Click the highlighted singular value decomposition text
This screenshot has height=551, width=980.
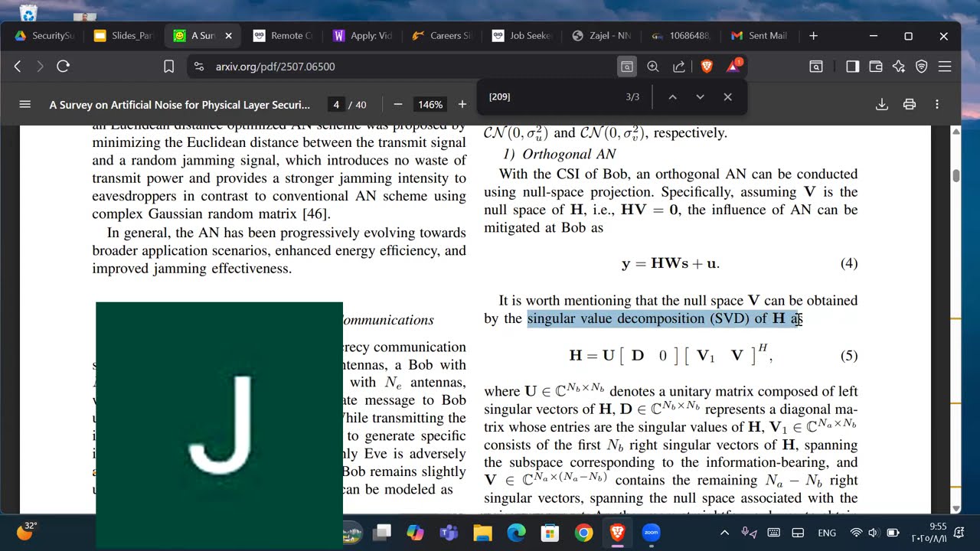tap(665, 318)
